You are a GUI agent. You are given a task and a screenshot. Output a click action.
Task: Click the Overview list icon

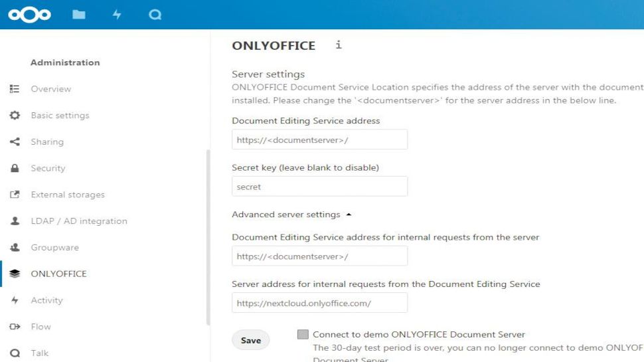15,89
